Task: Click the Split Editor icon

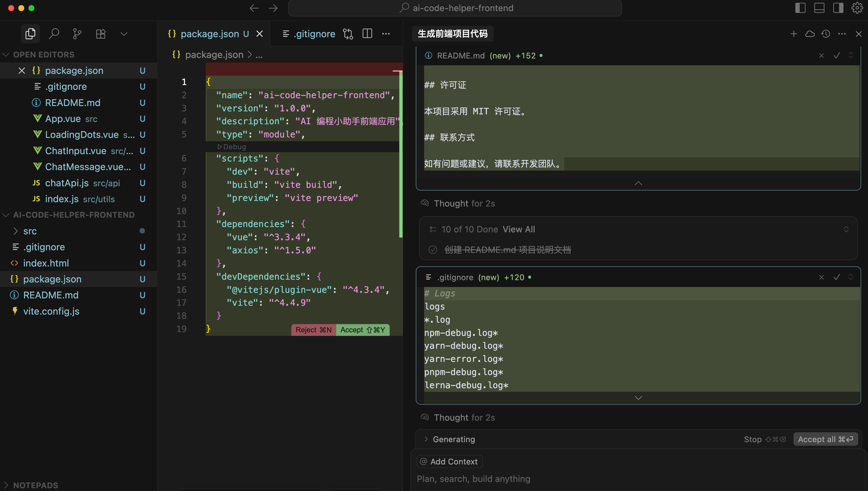Action: [x=367, y=34]
